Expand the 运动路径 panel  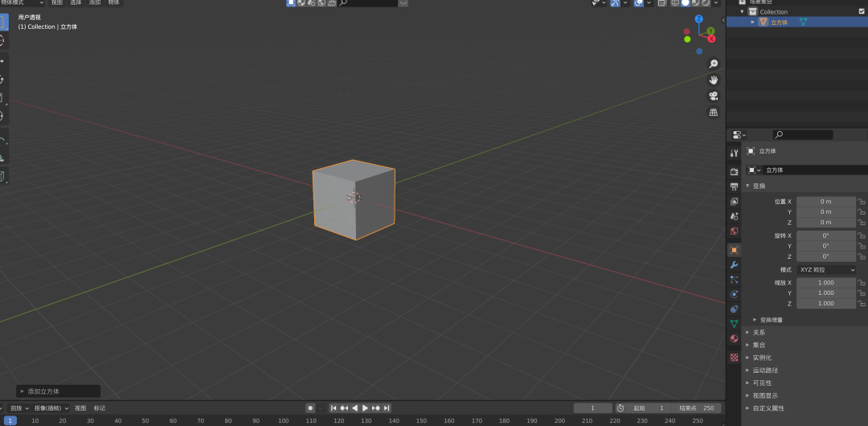coord(747,370)
